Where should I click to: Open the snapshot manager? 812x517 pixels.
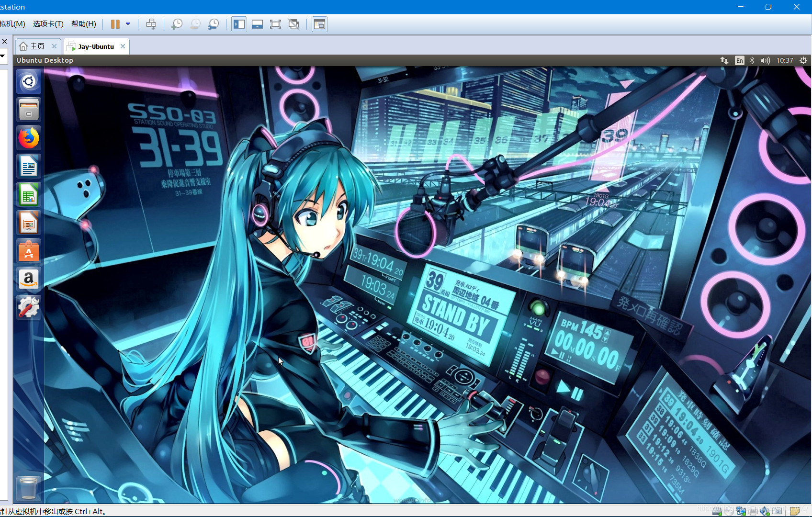coord(214,24)
